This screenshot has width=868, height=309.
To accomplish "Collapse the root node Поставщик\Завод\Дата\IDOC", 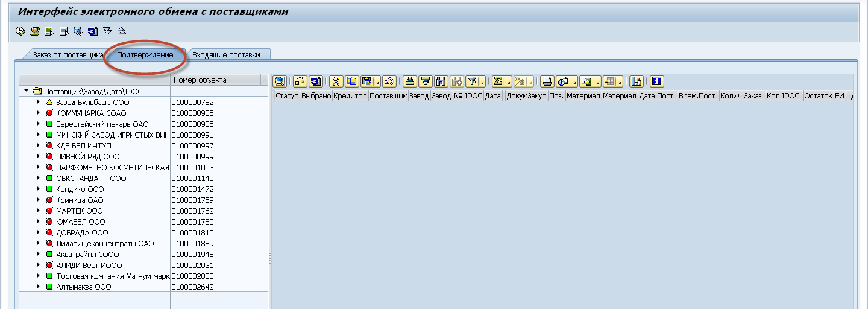I will [27, 91].
